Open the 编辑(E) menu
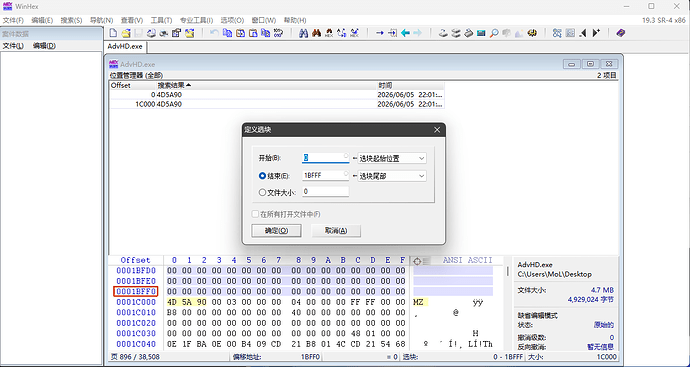Image resolution: width=690 pixels, height=367 pixels. pyautogui.click(x=42, y=20)
